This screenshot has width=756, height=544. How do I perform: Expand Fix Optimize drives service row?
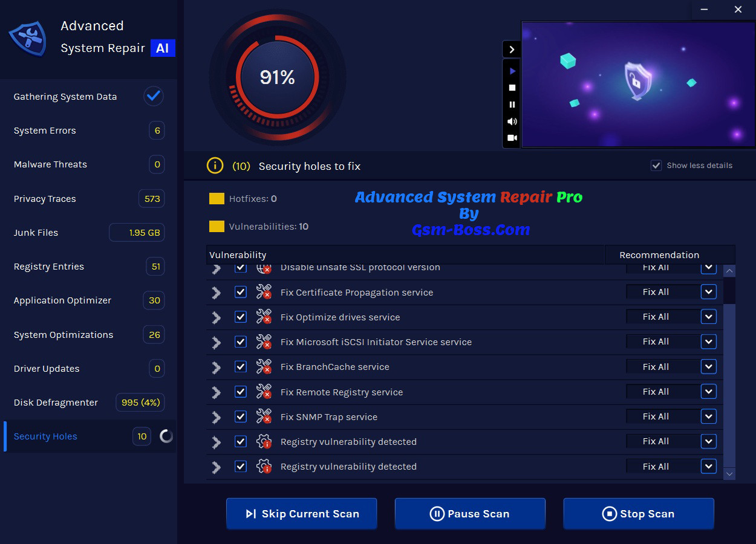point(216,317)
